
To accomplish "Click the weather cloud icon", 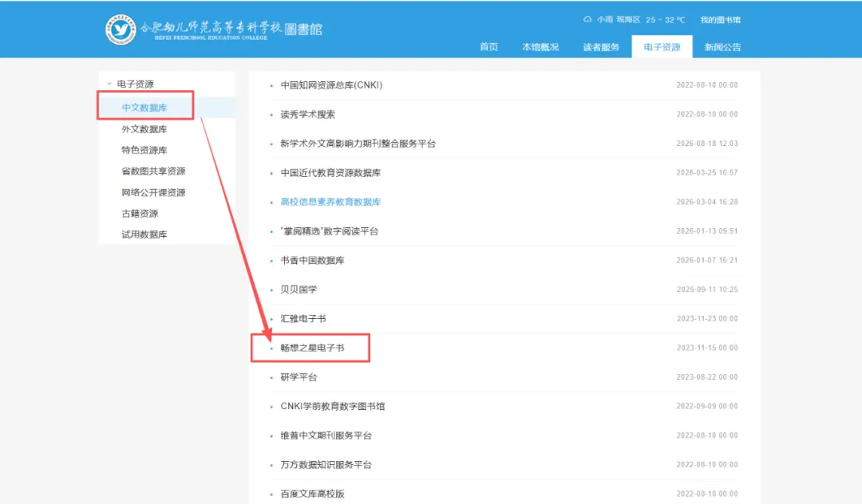I will click(587, 19).
